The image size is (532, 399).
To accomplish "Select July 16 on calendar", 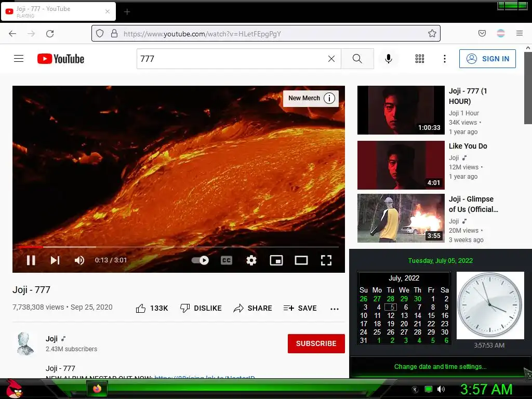I will click(445, 315).
